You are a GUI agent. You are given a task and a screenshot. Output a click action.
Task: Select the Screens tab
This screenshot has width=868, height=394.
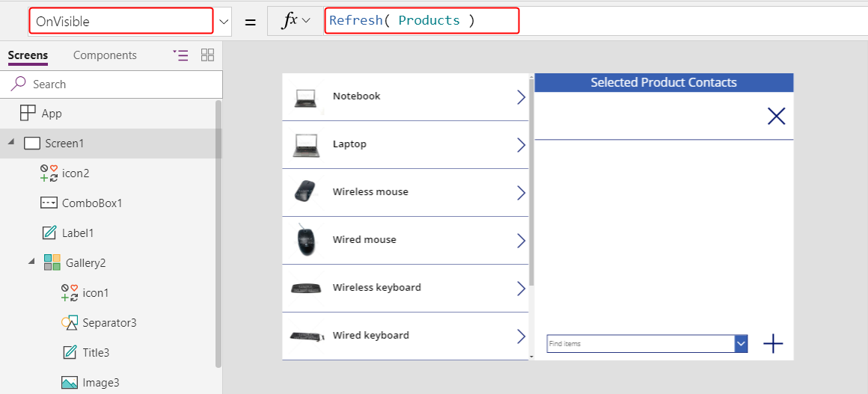coord(28,55)
